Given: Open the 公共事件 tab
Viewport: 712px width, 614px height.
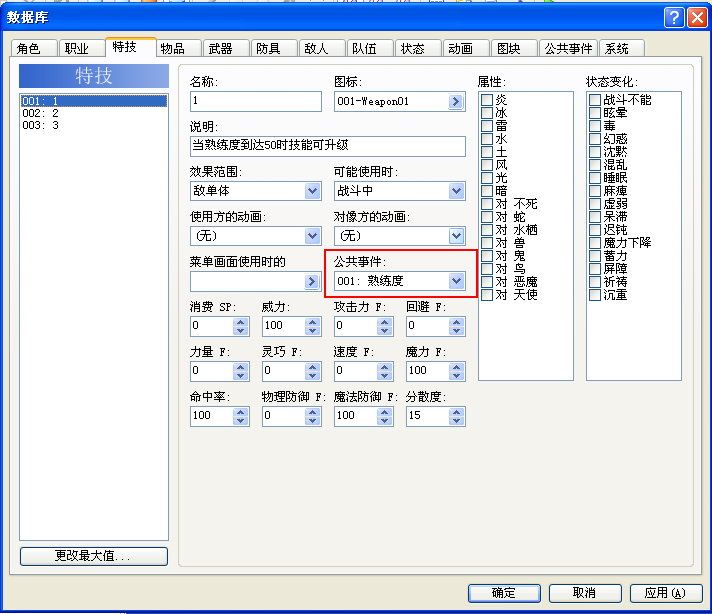Looking at the screenshot, I should click(568, 48).
